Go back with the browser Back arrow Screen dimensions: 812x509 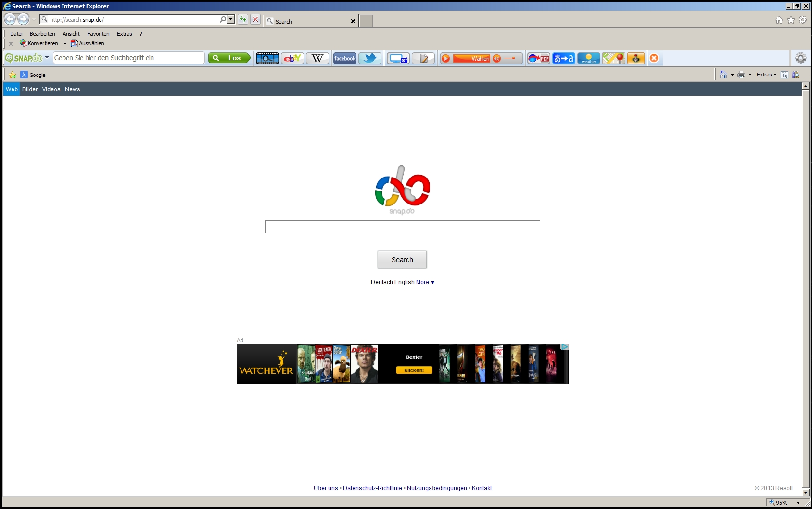(10, 19)
